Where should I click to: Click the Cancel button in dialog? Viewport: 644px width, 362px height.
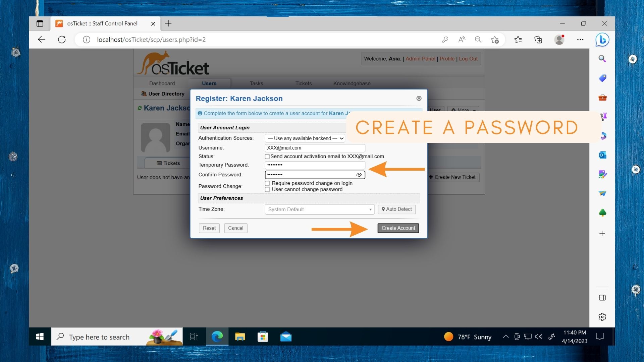click(x=235, y=228)
